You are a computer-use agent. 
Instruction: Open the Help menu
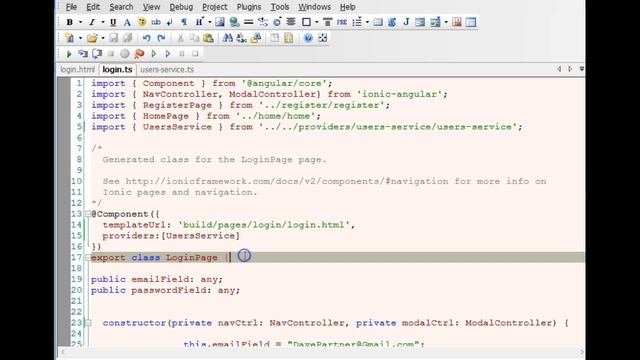348,7
